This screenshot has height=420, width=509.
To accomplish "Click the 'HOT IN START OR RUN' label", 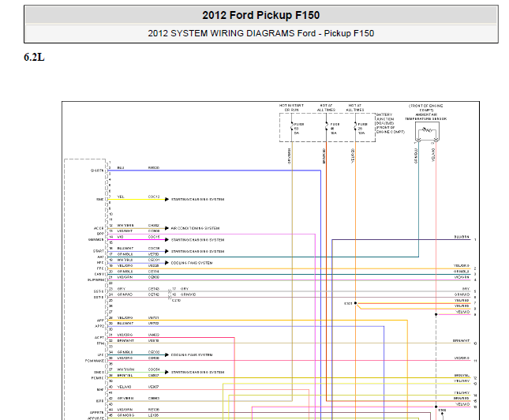I will [291, 108].
